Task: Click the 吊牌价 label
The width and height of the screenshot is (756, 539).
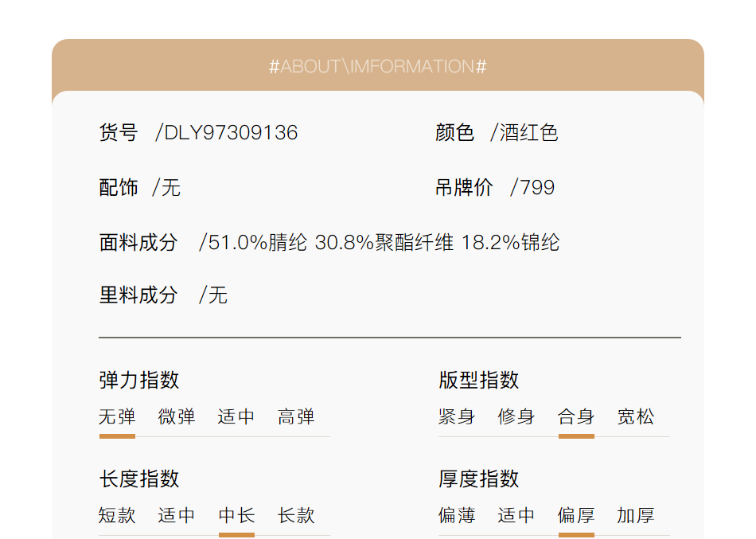Action: click(x=464, y=188)
